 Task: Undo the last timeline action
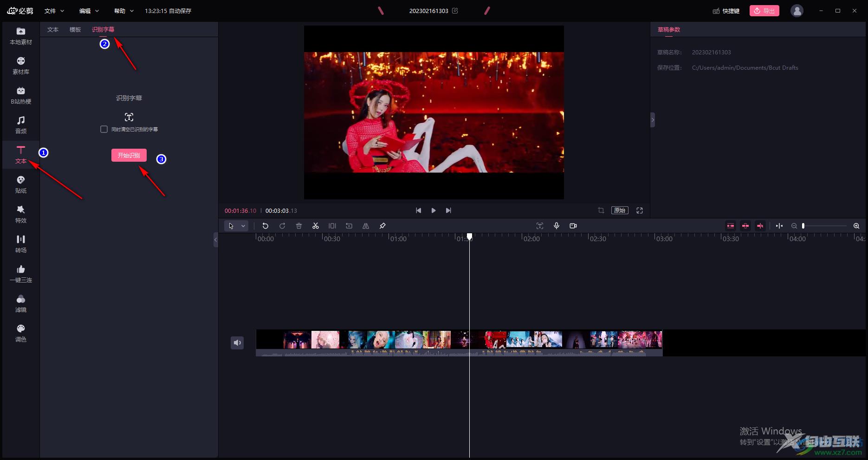click(x=266, y=226)
